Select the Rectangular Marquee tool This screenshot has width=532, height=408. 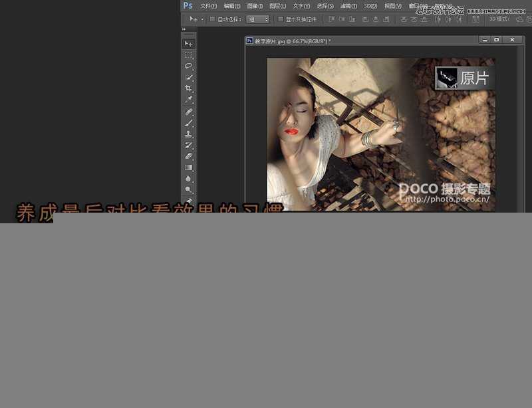(x=189, y=54)
